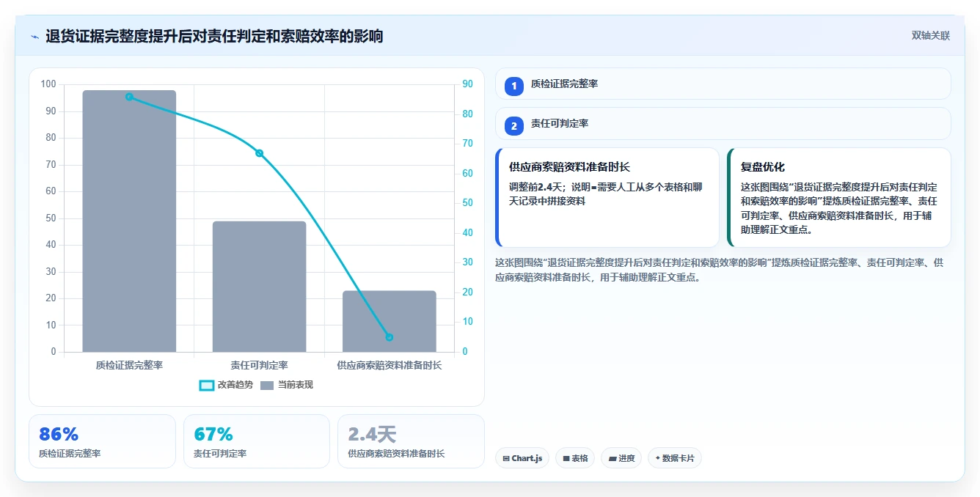Click the lightning icon beside the title

tap(34, 37)
